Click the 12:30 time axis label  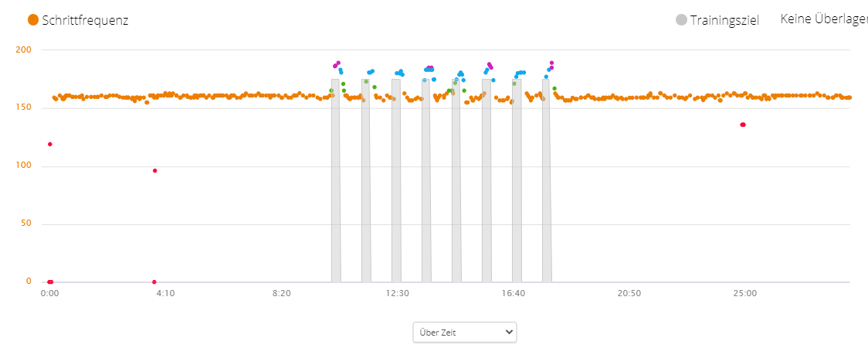(397, 294)
